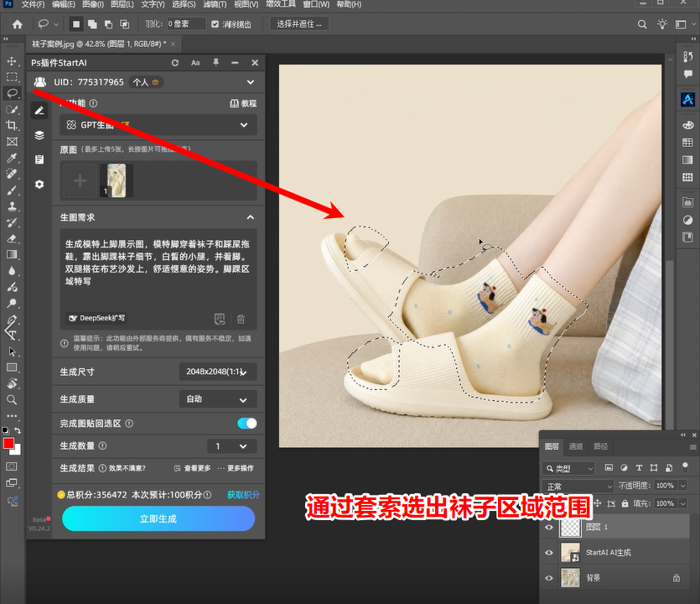Filter layers by text type icon

(x=639, y=468)
